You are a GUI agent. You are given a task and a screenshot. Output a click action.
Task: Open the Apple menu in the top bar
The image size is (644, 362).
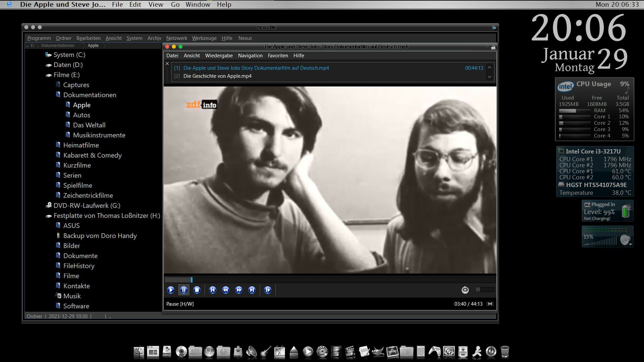[9, 4]
